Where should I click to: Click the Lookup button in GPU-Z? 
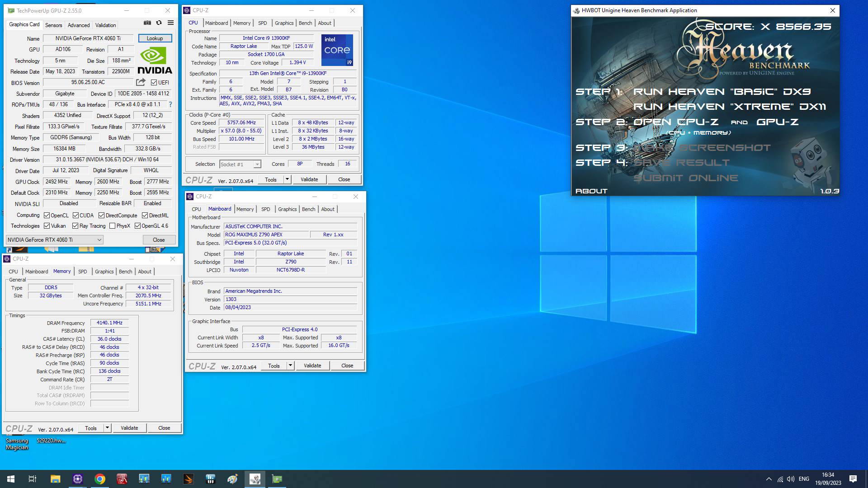155,38
